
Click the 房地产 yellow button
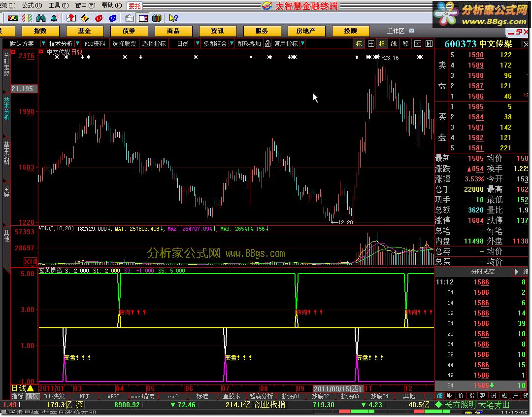306,31
